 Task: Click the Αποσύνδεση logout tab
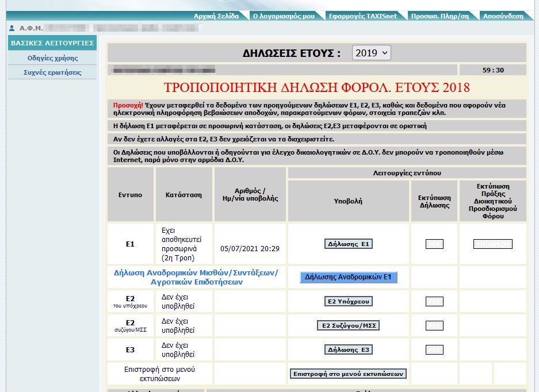coord(503,16)
